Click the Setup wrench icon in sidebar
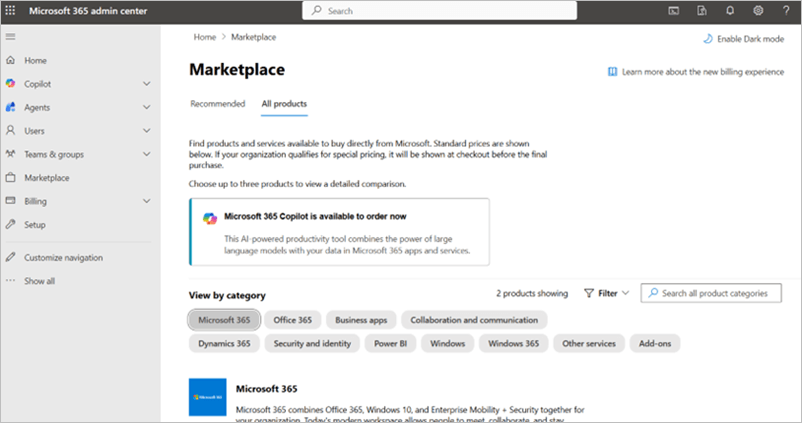 (x=10, y=225)
